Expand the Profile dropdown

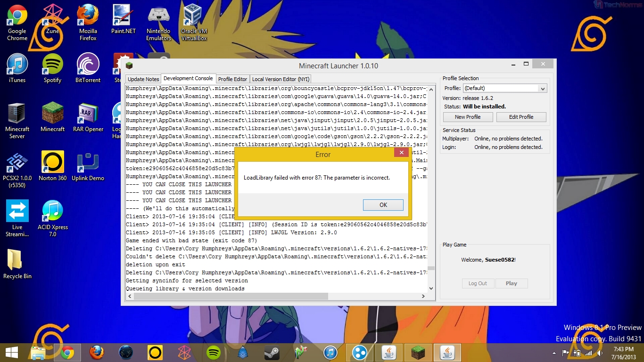543,89
